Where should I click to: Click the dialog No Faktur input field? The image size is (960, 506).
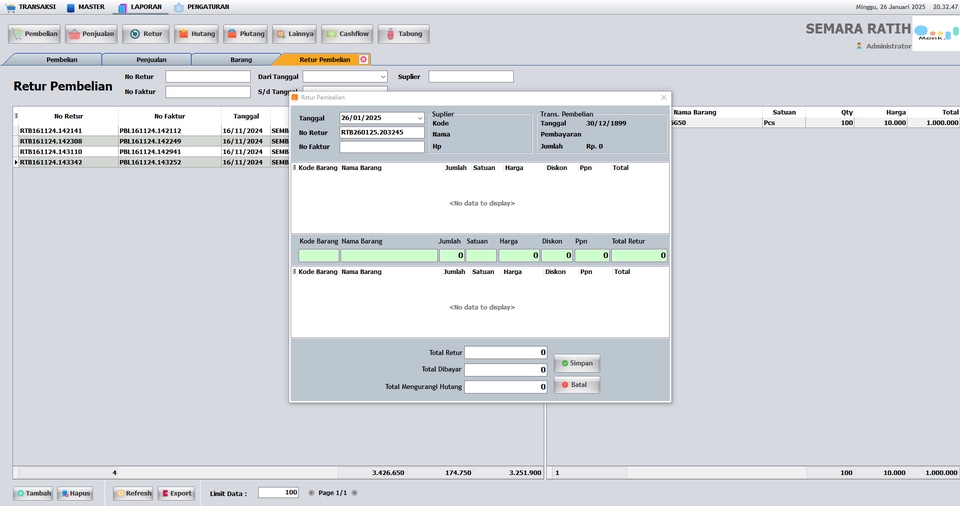pos(381,147)
